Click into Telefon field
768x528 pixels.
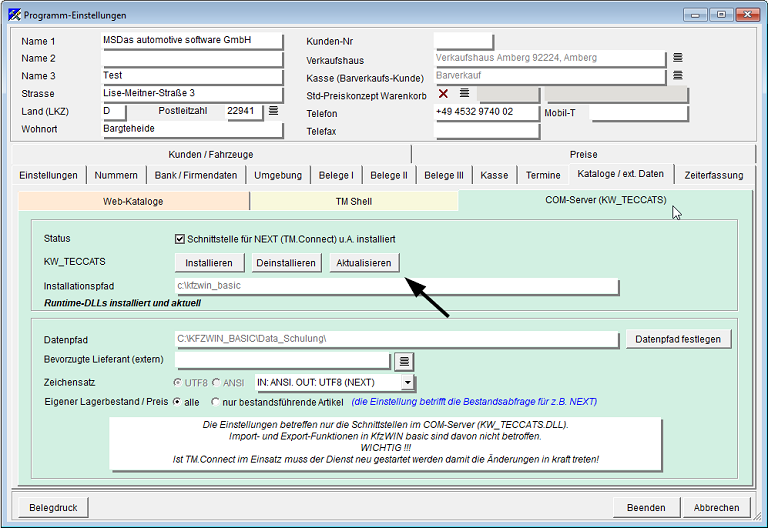[x=487, y=112]
